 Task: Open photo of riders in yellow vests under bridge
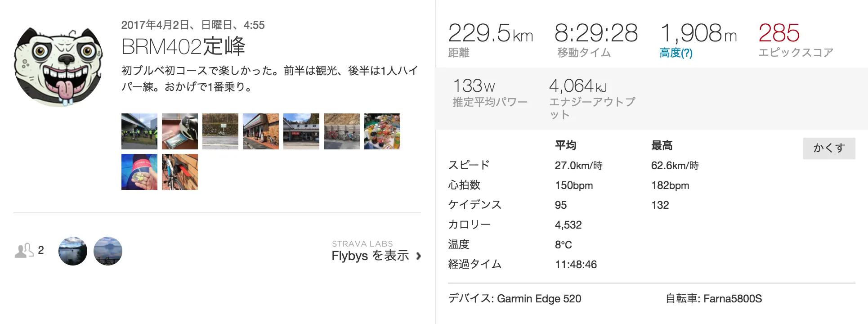pos(139,131)
